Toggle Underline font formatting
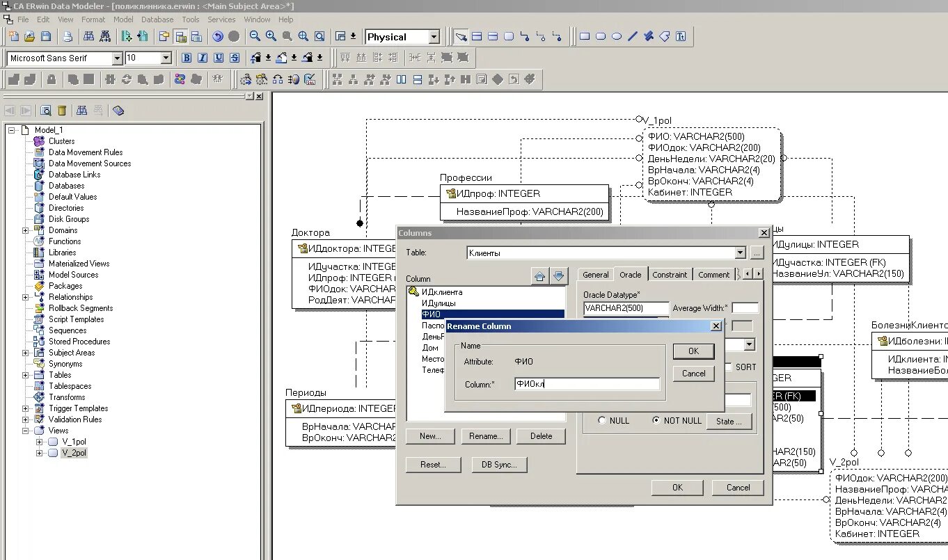 click(219, 58)
